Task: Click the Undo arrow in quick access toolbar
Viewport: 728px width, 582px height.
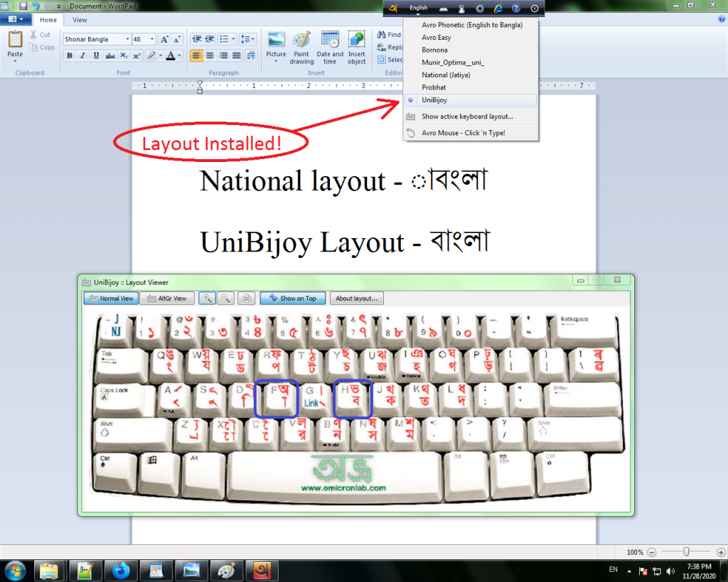Action: coord(36,6)
